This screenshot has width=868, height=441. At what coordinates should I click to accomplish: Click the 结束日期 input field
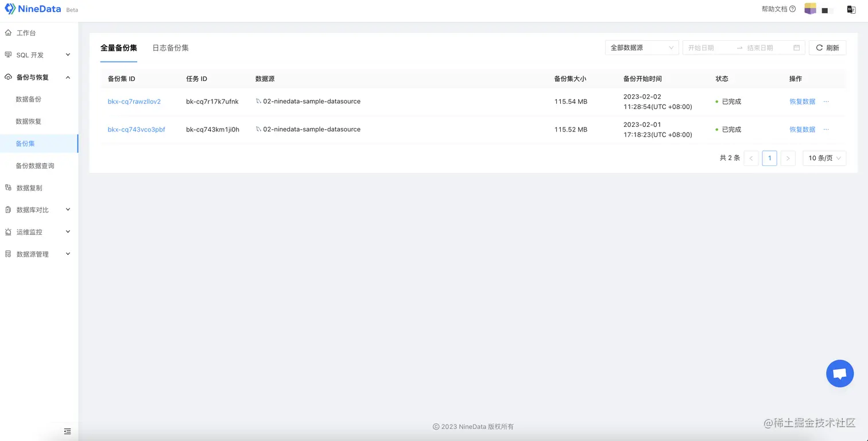(x=766, y=48)
